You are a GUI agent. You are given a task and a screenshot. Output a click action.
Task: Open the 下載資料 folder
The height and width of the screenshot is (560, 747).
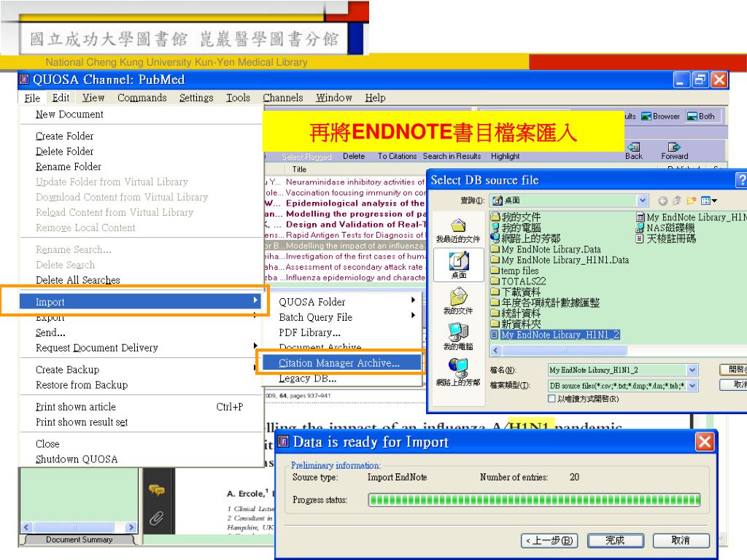[516, 292]
